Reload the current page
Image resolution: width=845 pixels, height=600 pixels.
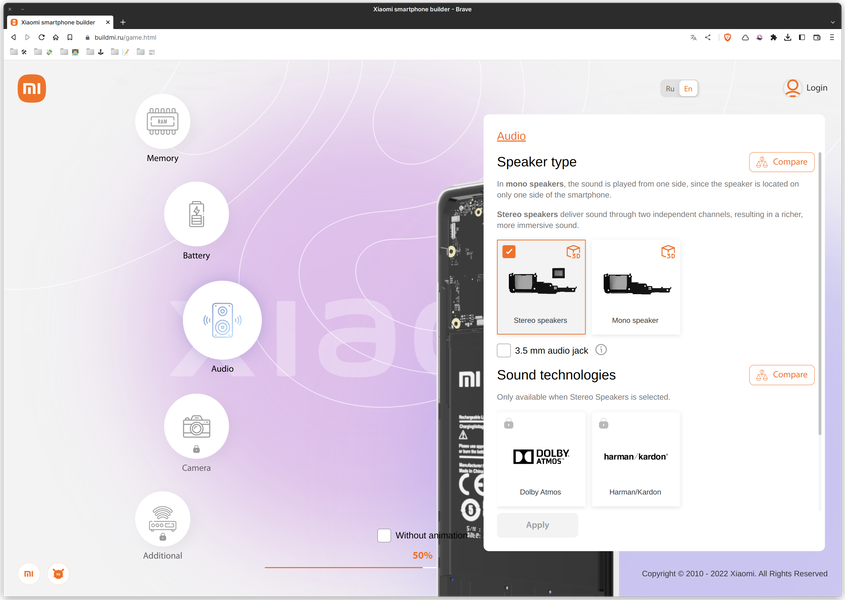(41, 37)
